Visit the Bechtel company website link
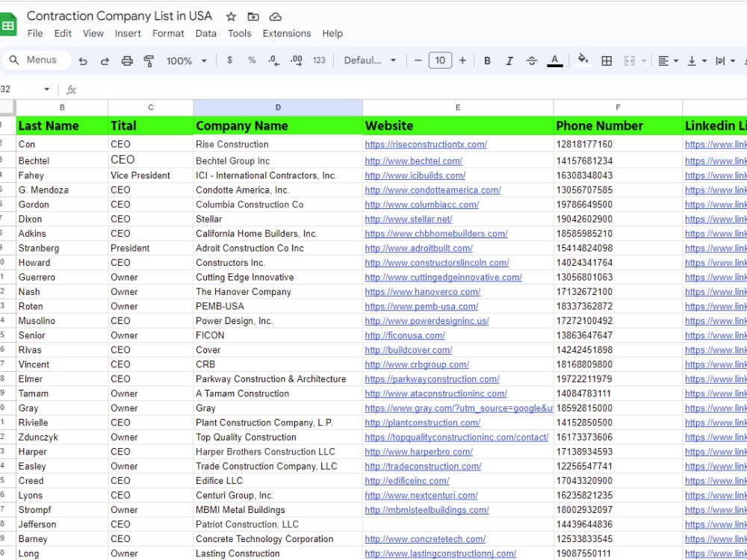 pos(414,161)
